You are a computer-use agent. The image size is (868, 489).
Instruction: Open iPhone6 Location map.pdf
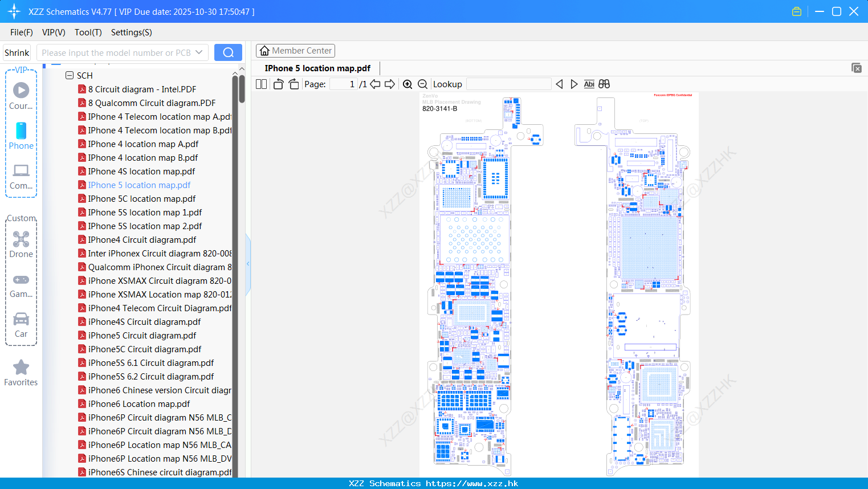(139, 404)
